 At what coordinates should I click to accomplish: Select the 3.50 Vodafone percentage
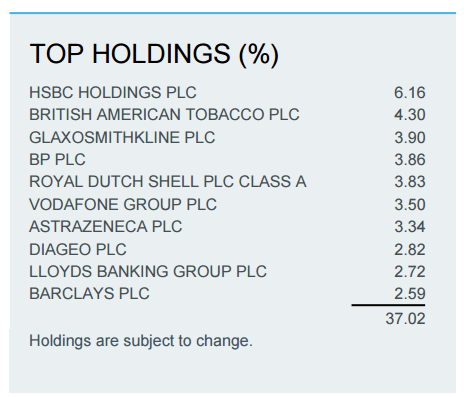pyautogui.click(x=410, y=204)
